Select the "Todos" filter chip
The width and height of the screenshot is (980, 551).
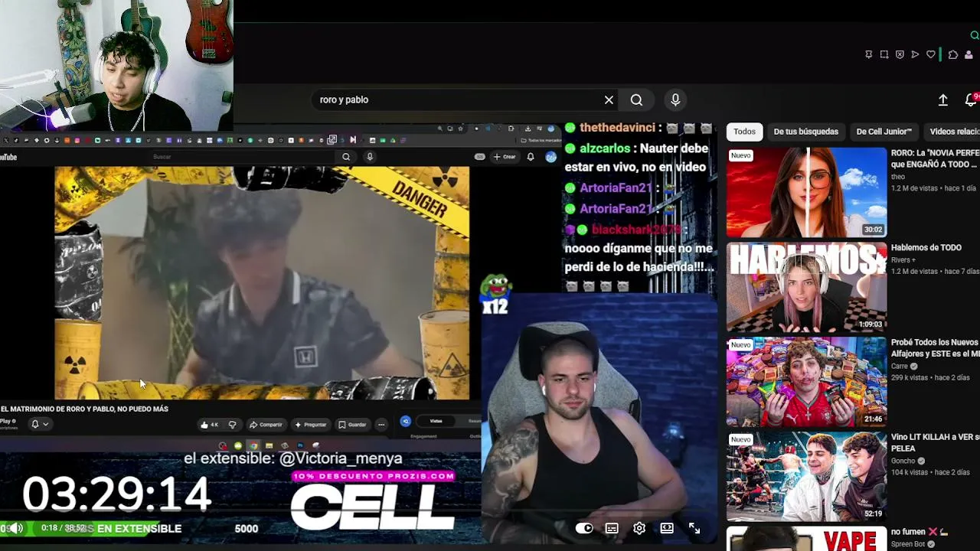744,132
